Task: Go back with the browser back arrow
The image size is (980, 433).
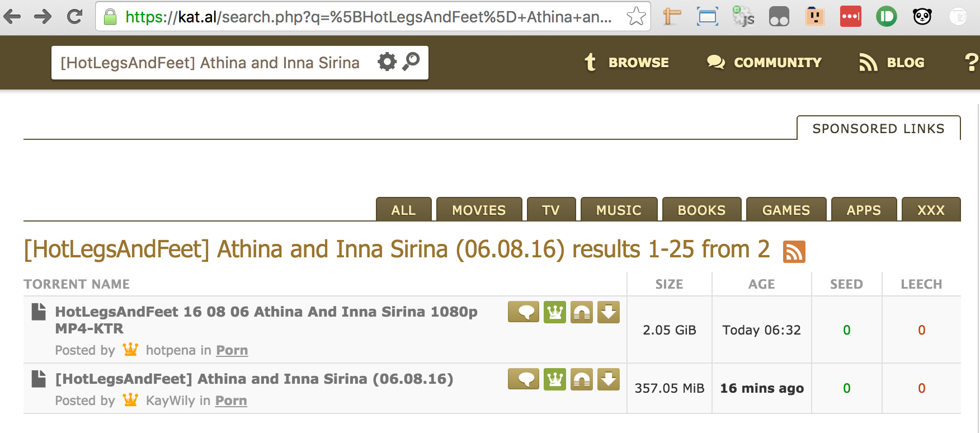Action: point(12,17)
